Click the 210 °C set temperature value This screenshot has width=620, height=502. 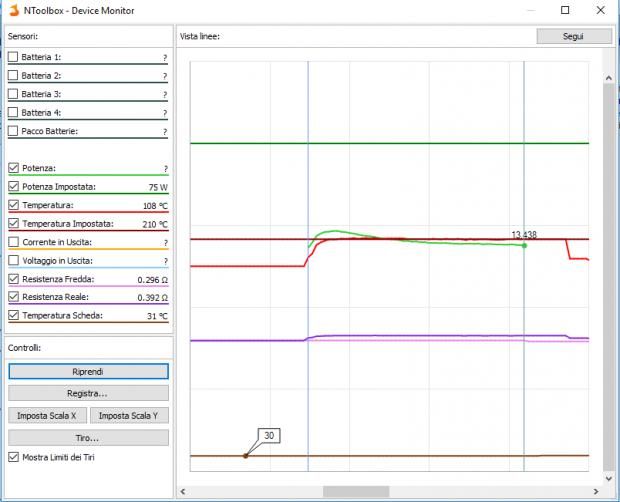click(x=155, y=224)
